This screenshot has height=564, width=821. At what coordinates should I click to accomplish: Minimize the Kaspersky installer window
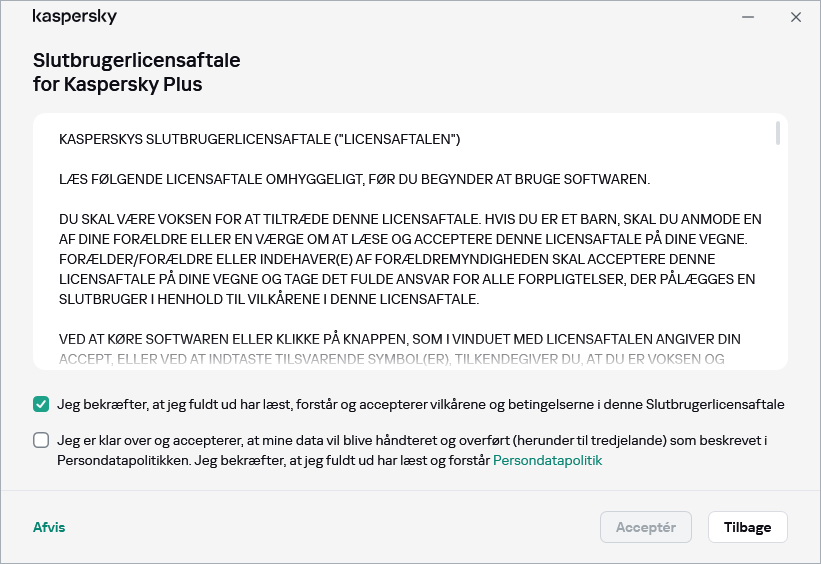coord(748,17)
